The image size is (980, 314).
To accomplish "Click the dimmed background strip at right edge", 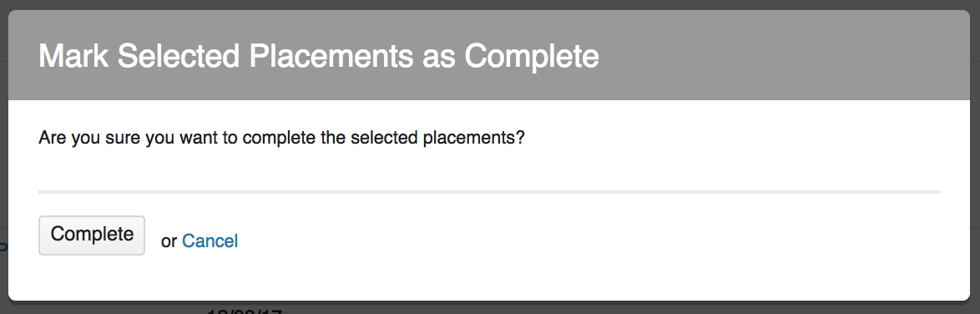I will [975, 156].
